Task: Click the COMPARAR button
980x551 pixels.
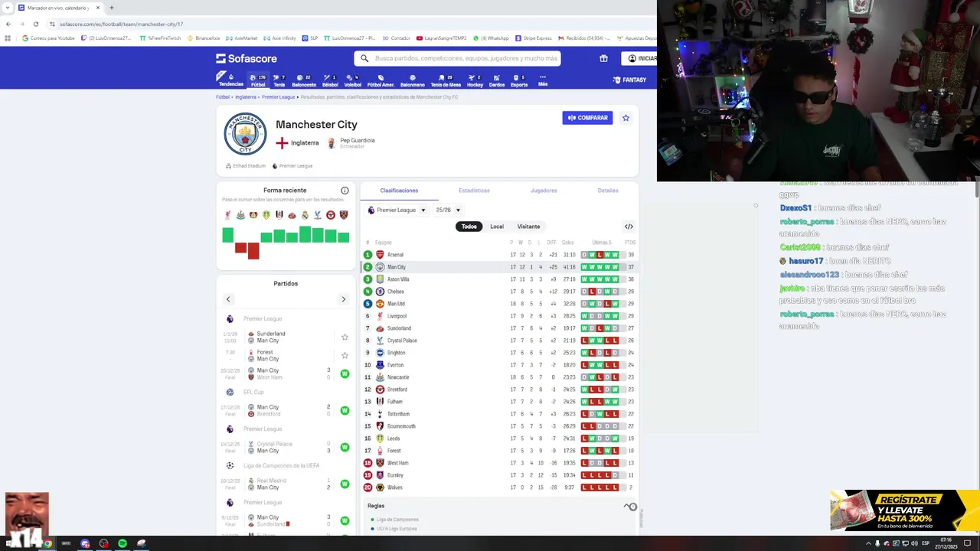Action: point(587,118)
